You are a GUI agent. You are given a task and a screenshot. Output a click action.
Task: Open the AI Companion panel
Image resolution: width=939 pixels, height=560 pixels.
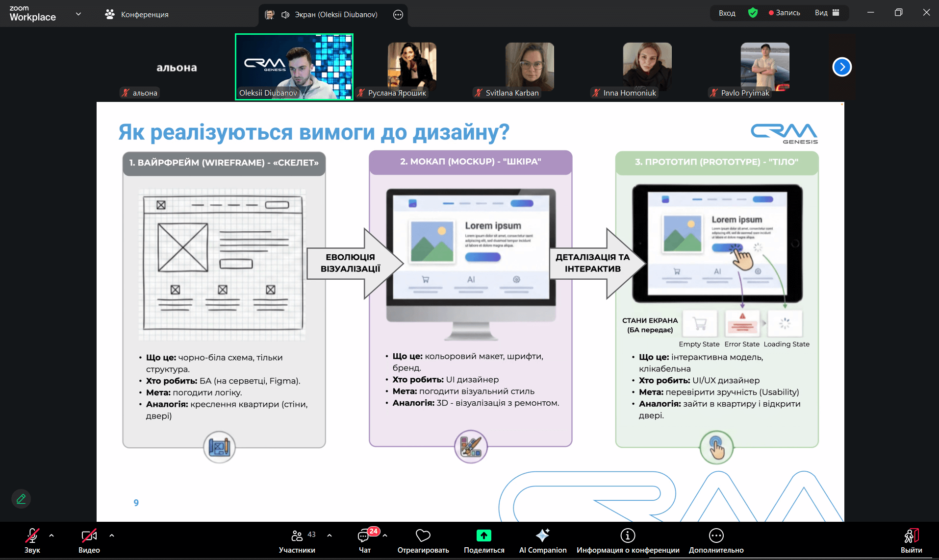point(542,540)
